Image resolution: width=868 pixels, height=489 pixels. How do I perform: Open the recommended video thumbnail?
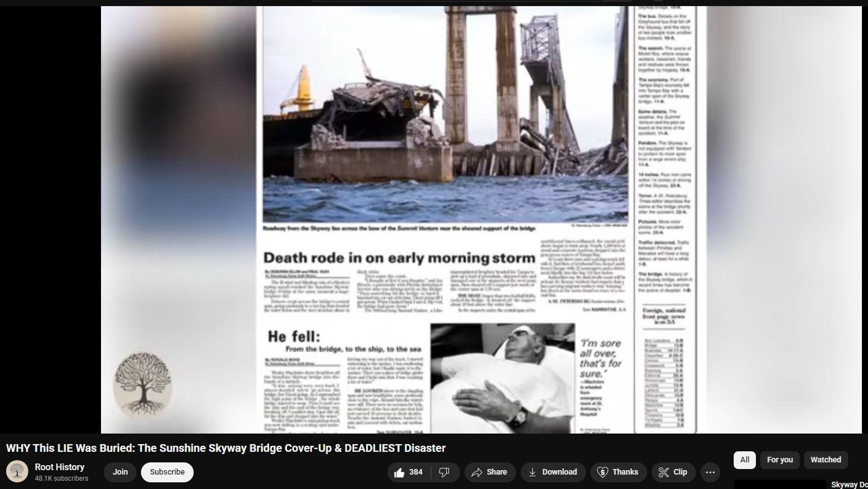point(780,485)
